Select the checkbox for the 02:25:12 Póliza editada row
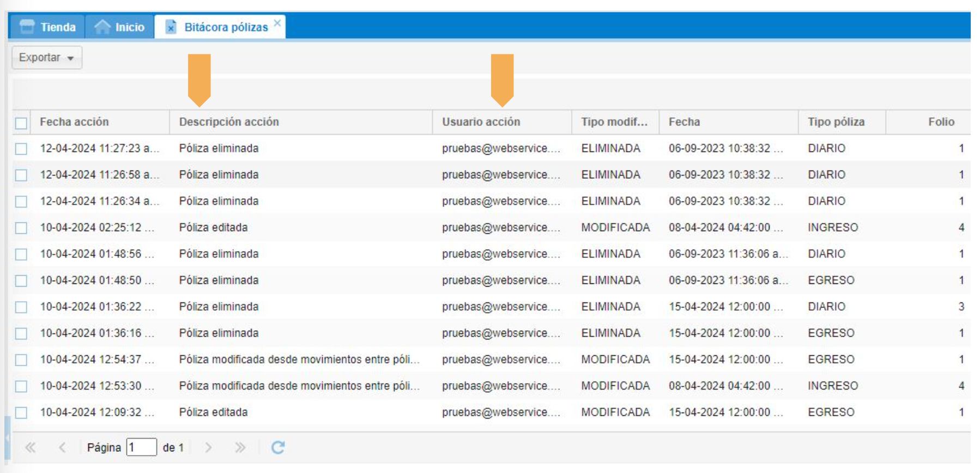 click(x=21, y=228)
